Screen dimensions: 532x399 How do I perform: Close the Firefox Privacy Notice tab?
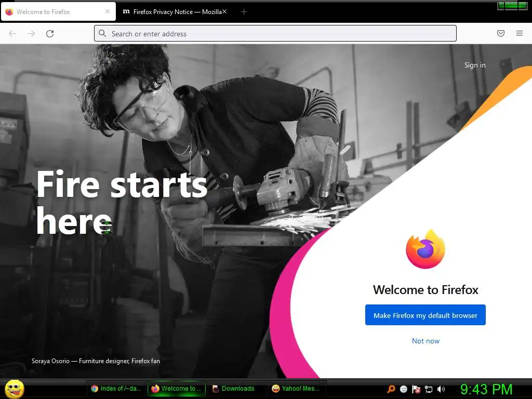point(224,11)
